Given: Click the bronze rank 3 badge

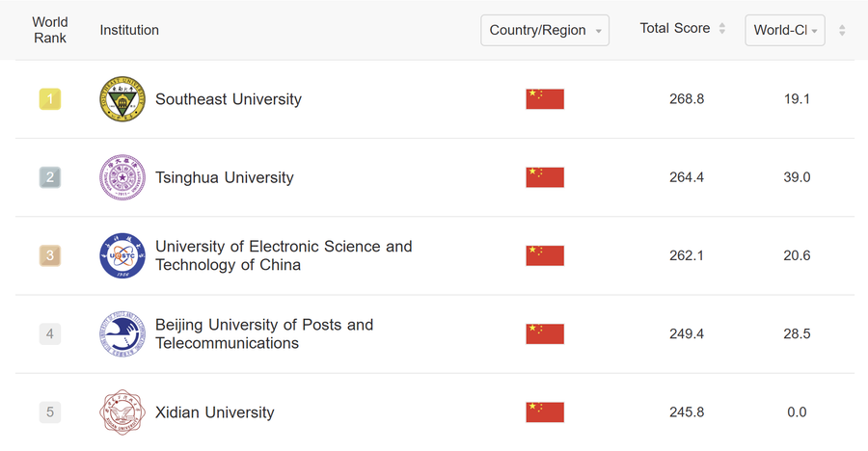Looking at the screenshot, I should 50,255.
